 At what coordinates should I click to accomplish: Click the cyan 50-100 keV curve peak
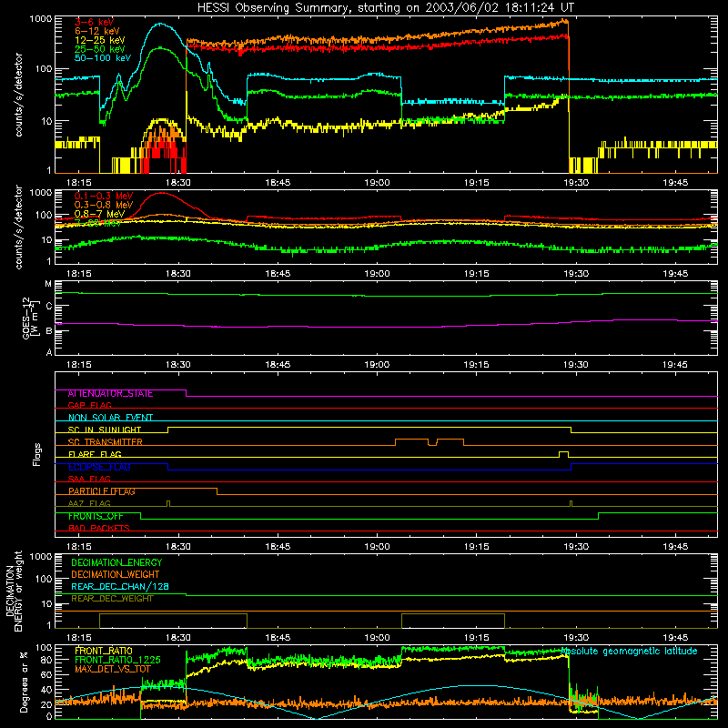(160, 24)
